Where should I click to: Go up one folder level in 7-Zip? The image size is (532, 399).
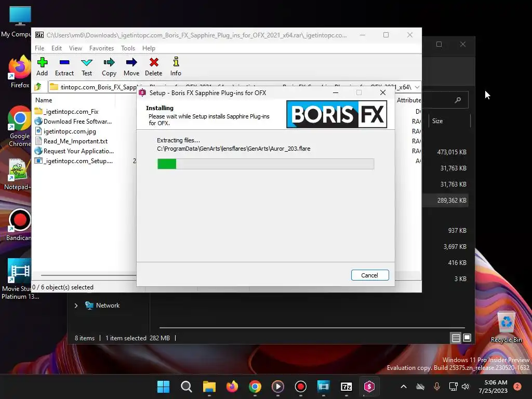(x=38, y=87)
